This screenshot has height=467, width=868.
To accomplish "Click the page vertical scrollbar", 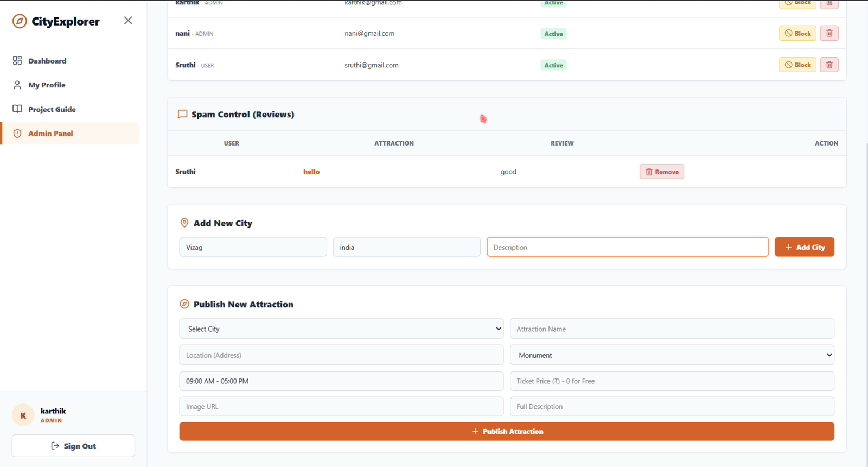I will (x=866, y=304).
